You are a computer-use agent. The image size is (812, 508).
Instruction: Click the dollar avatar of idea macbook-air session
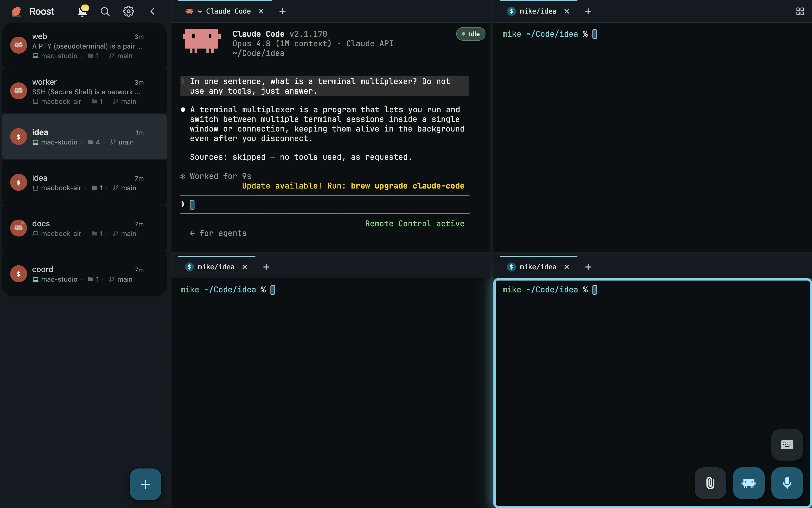pos(18,182)
